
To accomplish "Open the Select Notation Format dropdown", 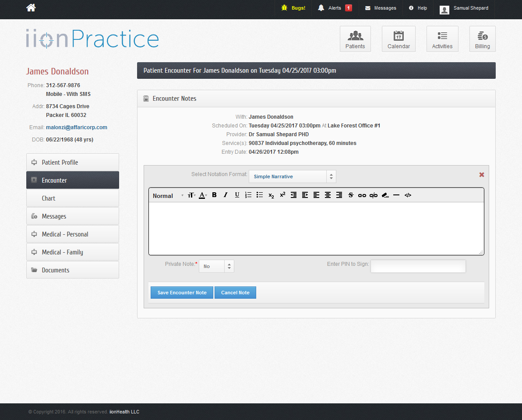I will [292, 176].
